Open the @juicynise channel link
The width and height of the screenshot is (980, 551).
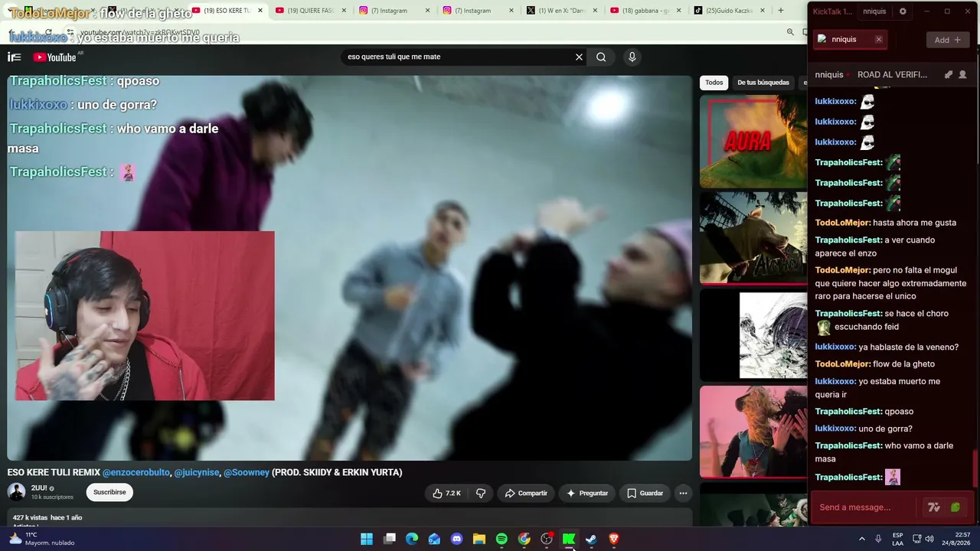[197, 473]
